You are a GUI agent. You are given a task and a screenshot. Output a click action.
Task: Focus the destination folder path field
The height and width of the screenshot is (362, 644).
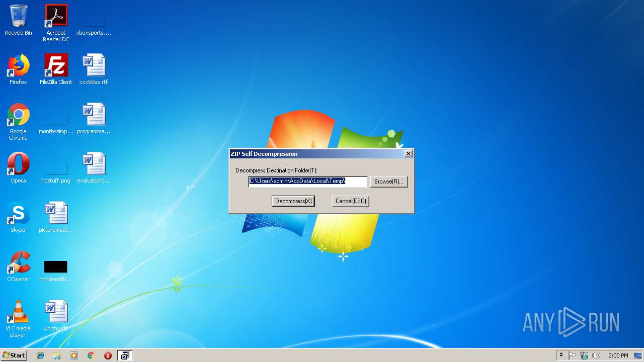point(308,182)
